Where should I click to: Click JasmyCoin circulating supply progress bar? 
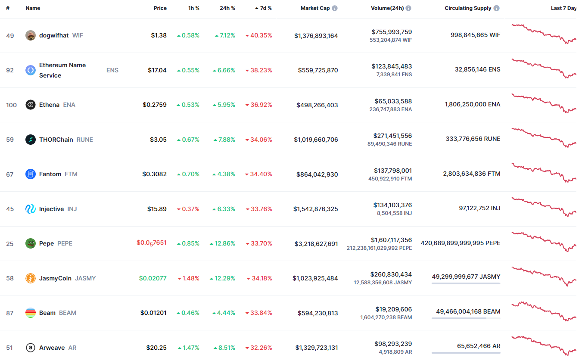[x=466, y=283]
